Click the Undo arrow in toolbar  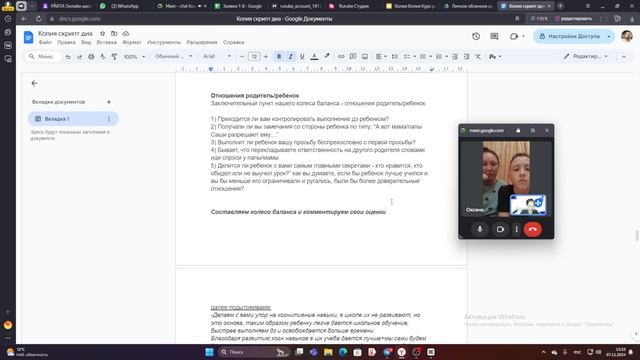pos(68,57)
